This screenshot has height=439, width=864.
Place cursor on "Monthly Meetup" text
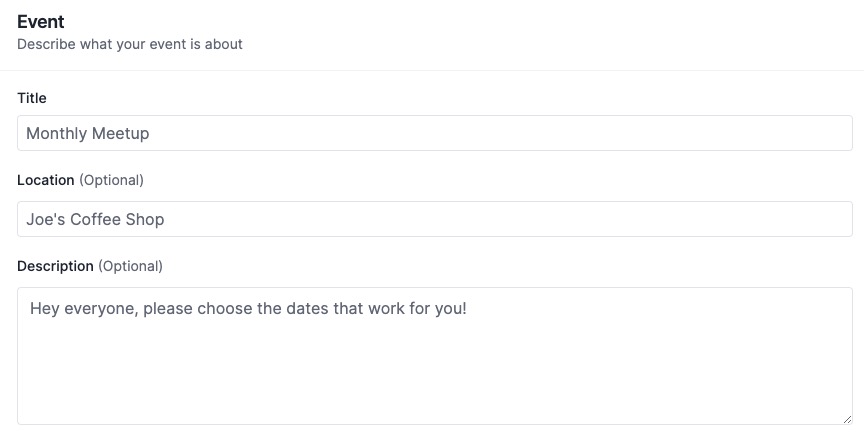[x=88, y=133]
